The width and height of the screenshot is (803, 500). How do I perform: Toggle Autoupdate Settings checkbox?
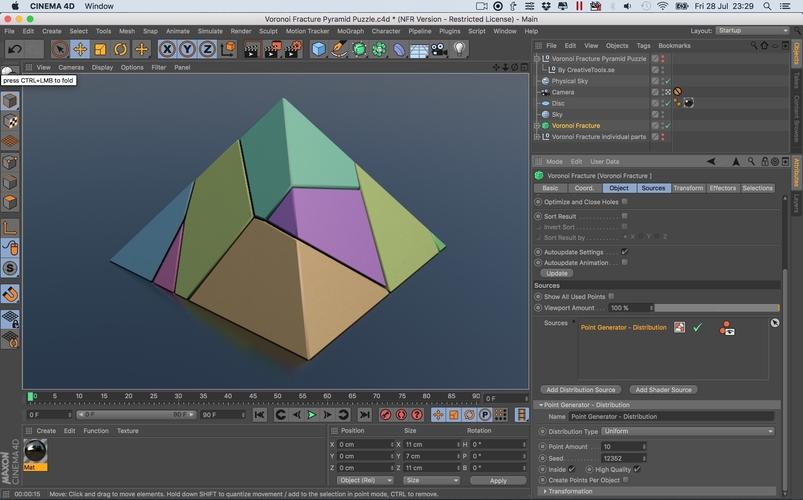tap(625, 252)
